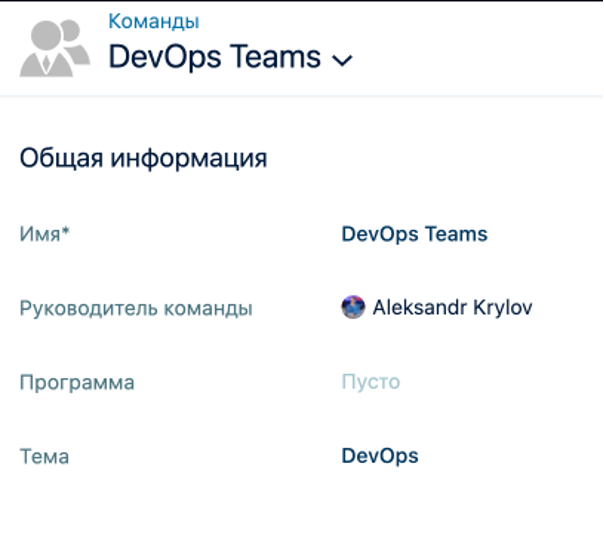
Task: Open the Команды breadcrumb link
Action: coord(153,21)
